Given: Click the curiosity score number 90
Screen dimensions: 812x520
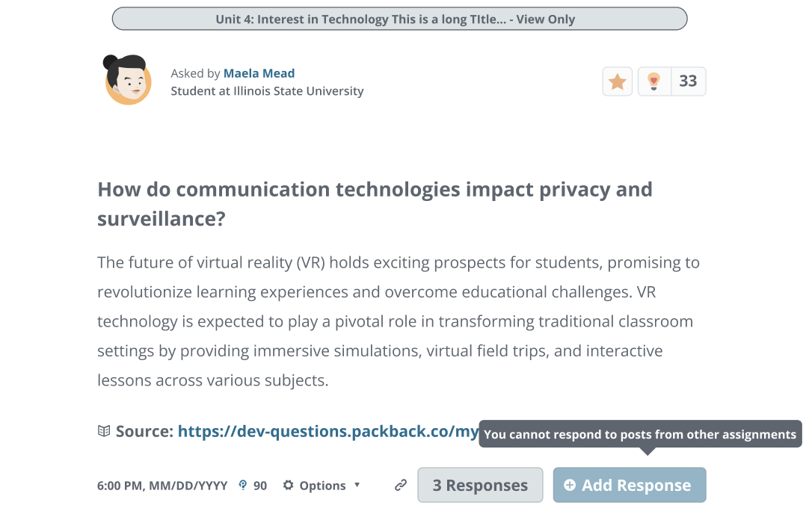Looking at the screenshot, I should coord(260,486).
